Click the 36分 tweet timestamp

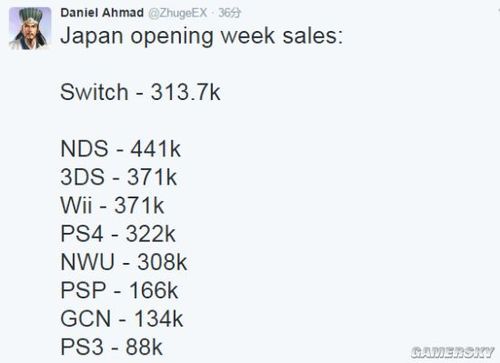coord(230,13)
